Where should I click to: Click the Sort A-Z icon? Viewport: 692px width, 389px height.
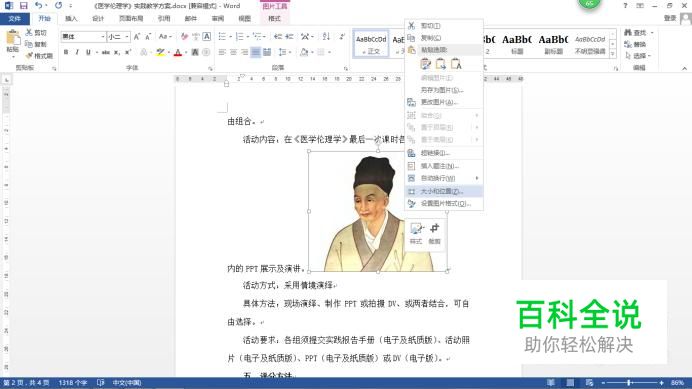326,37
